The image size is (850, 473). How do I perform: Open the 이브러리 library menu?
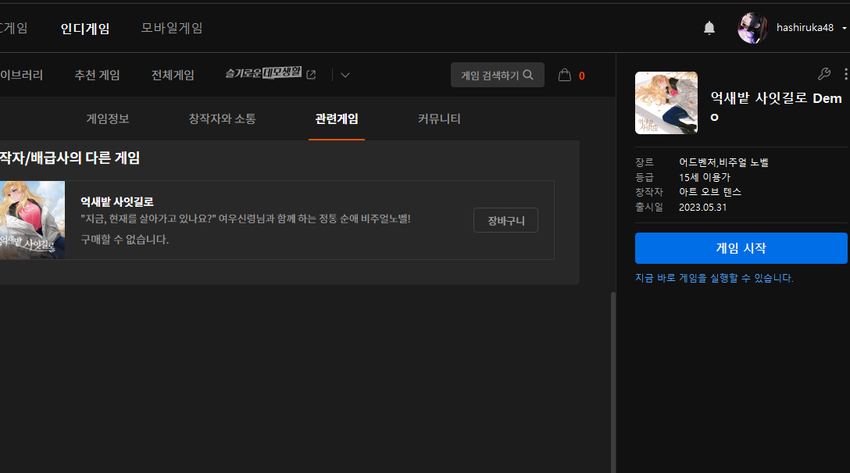point(22,75)
